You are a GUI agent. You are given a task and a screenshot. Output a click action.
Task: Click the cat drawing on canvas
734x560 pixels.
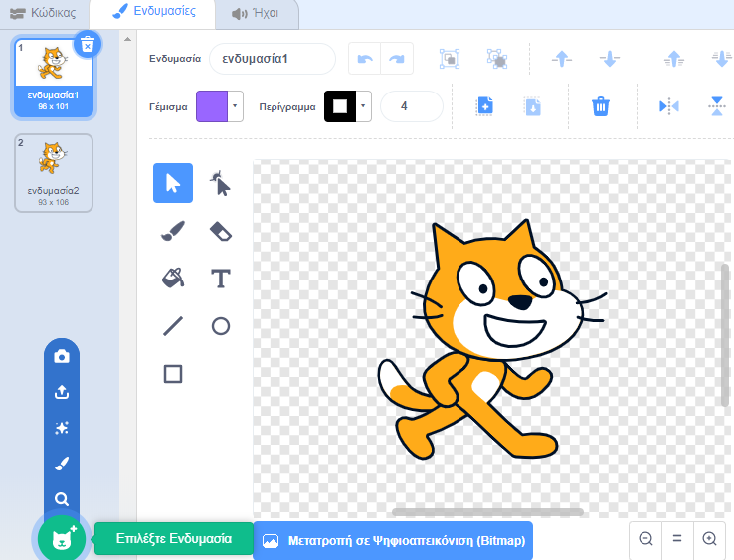click(x=491, y=339)
